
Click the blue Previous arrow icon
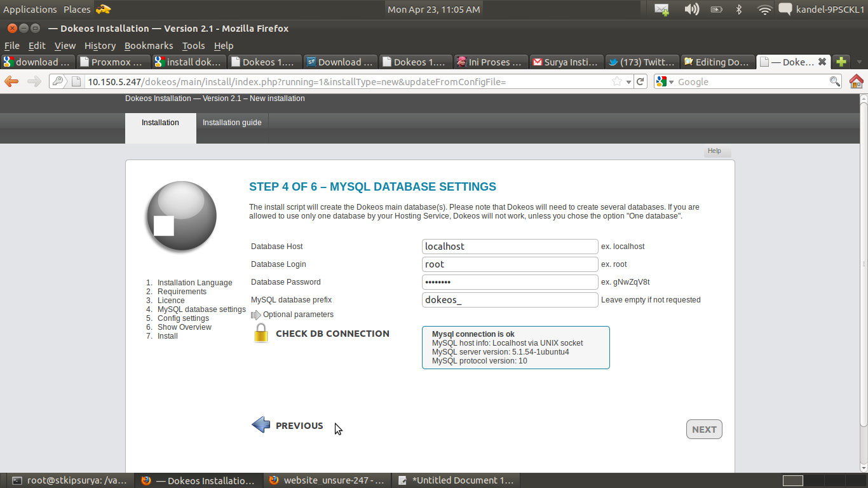point(261,425)
